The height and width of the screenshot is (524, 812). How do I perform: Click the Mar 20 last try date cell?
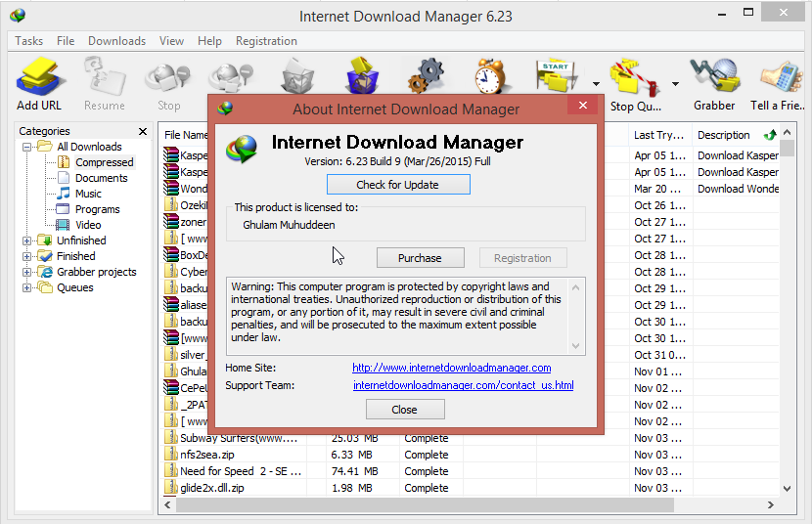pos(657,189)
